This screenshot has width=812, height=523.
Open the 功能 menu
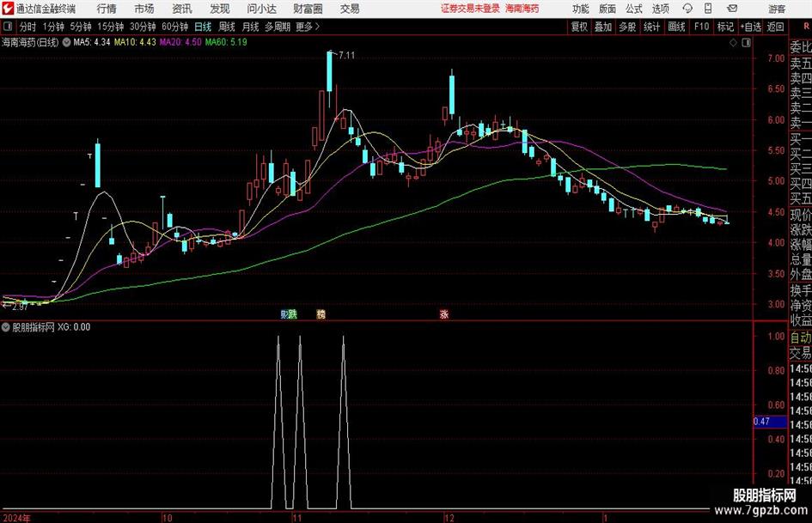coord(581,9)
